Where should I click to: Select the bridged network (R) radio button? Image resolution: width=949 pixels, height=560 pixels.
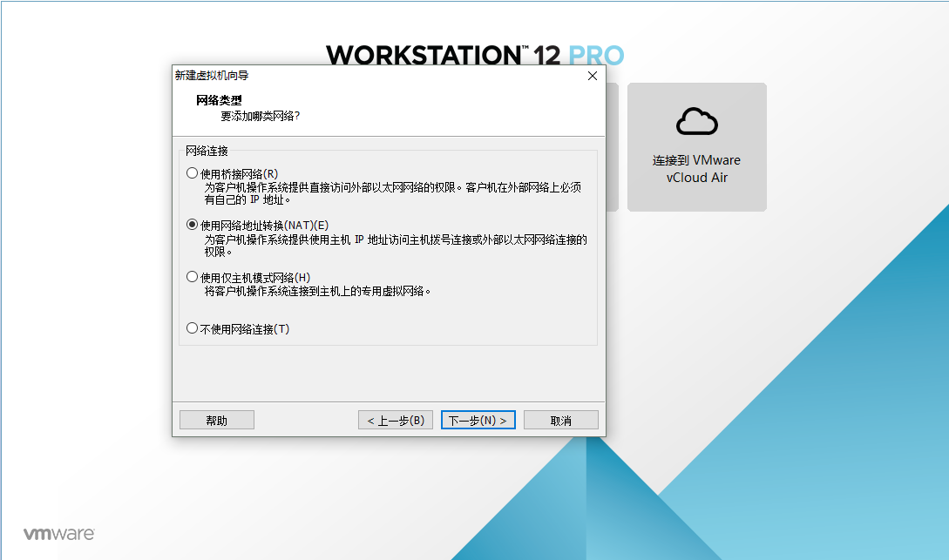coord(193,173)
